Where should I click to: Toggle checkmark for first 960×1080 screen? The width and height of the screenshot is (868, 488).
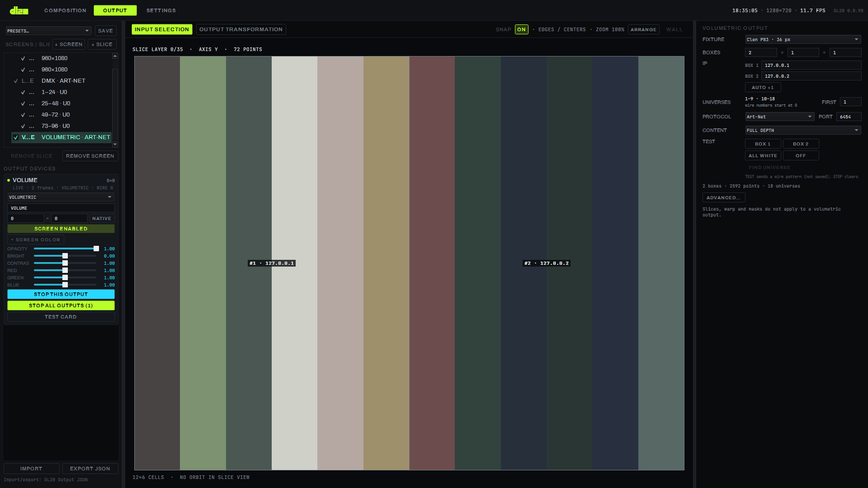pos(23,58)
